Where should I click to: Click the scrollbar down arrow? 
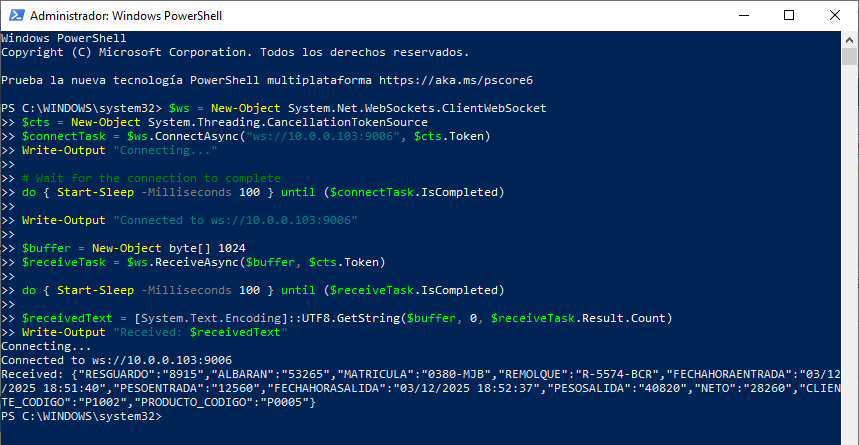(850, 436)
